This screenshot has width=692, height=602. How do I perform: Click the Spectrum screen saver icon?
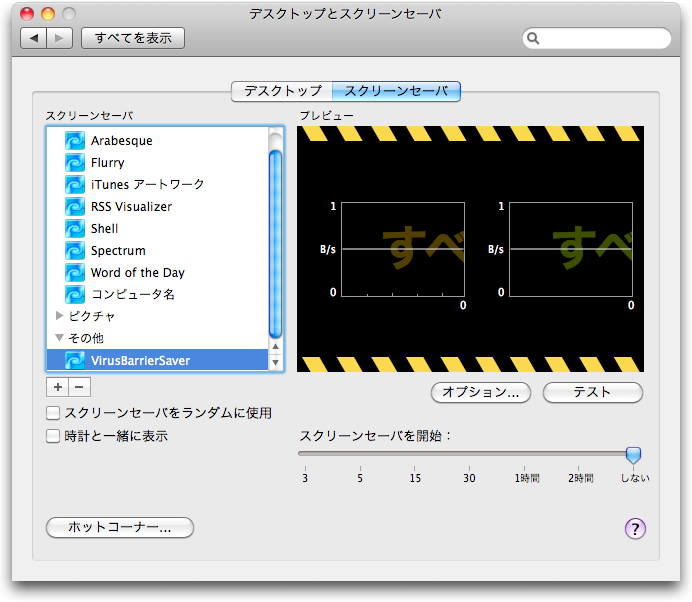click(75, 251)
